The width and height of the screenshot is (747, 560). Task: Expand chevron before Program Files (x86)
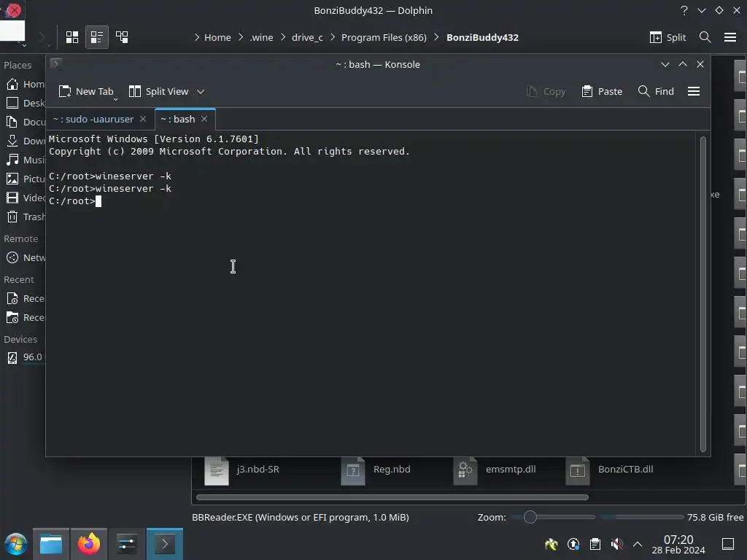[333, 37]
